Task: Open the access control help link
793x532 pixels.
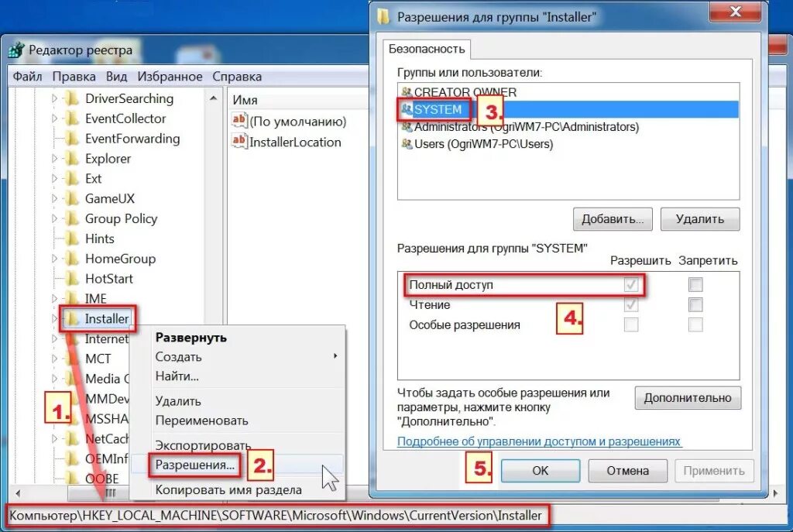Action: pyautogui.click(x=539, y=441)
